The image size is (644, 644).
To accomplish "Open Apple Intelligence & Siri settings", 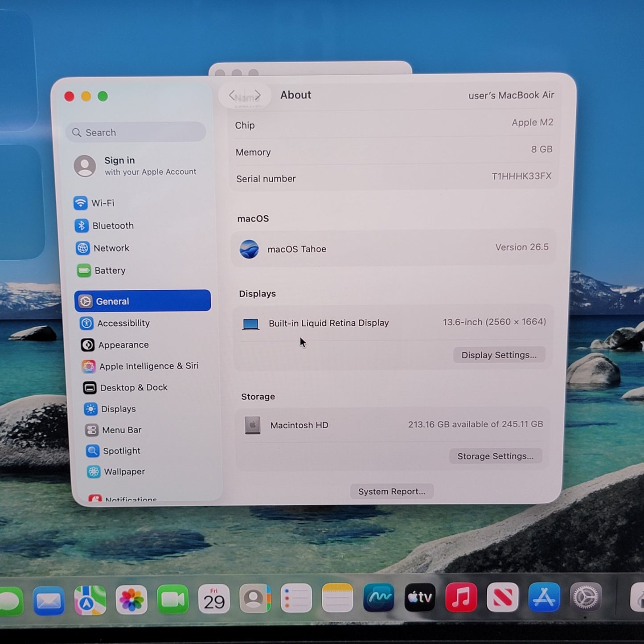I will point(140,366).
